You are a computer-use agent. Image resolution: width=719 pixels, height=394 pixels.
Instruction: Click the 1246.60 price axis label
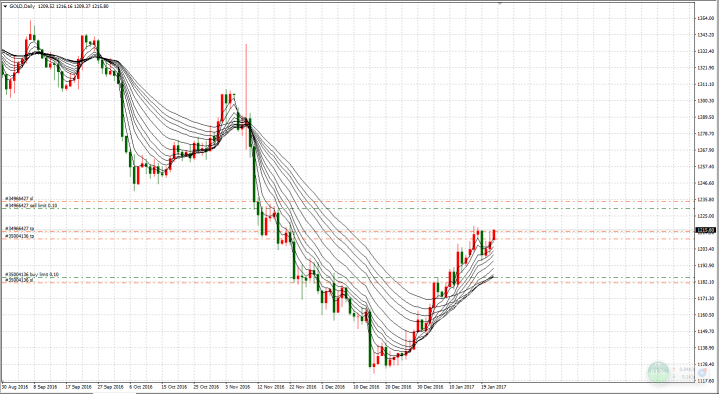pyautogui.click(x=706, y=183)
